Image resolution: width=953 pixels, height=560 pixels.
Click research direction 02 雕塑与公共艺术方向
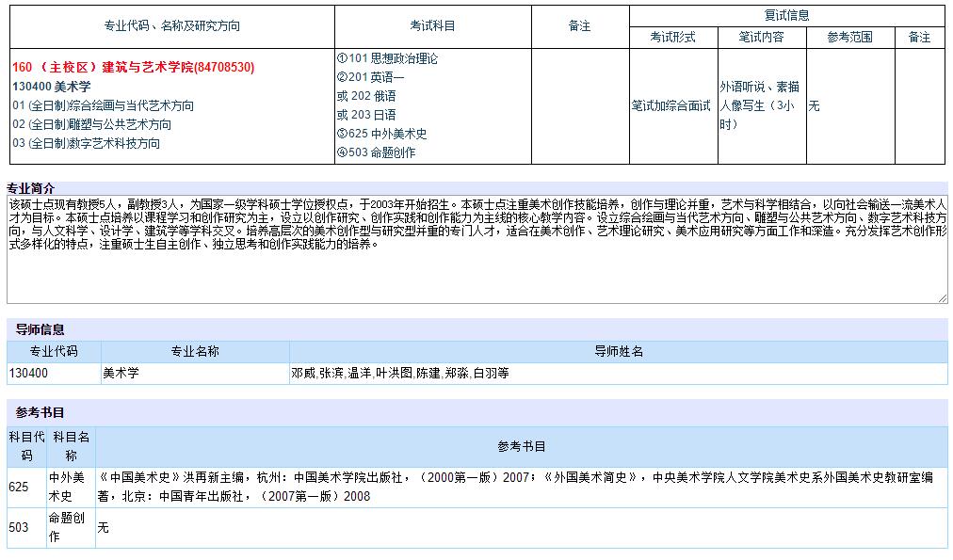[92, 124]
